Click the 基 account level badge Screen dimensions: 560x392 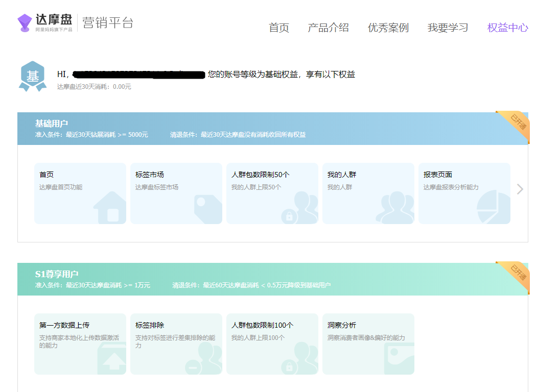tap(33, 76)
